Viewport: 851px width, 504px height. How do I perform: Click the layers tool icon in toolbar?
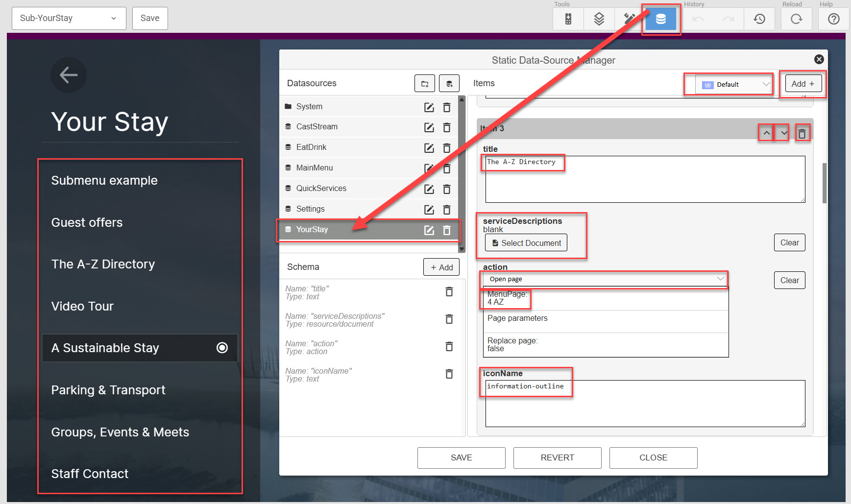click(599, 19)
